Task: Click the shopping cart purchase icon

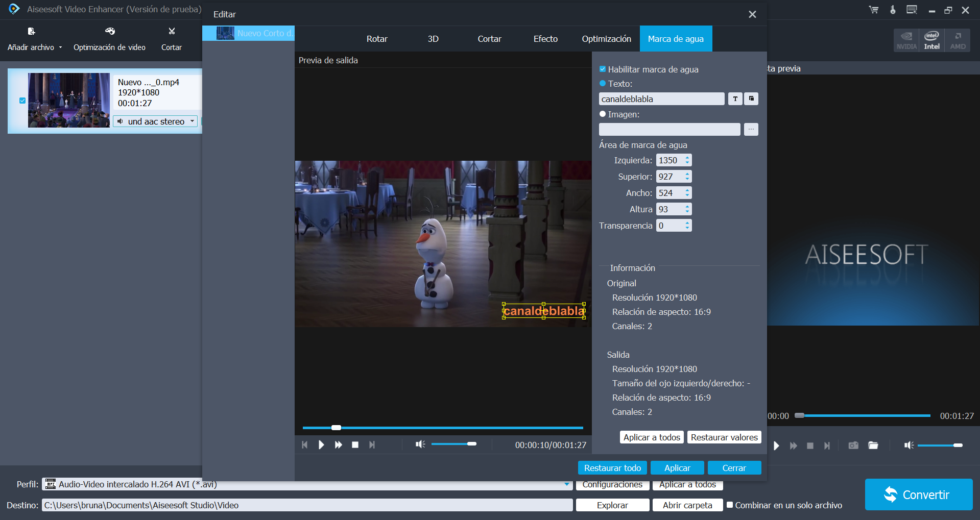Action: (x=874, y=10)
